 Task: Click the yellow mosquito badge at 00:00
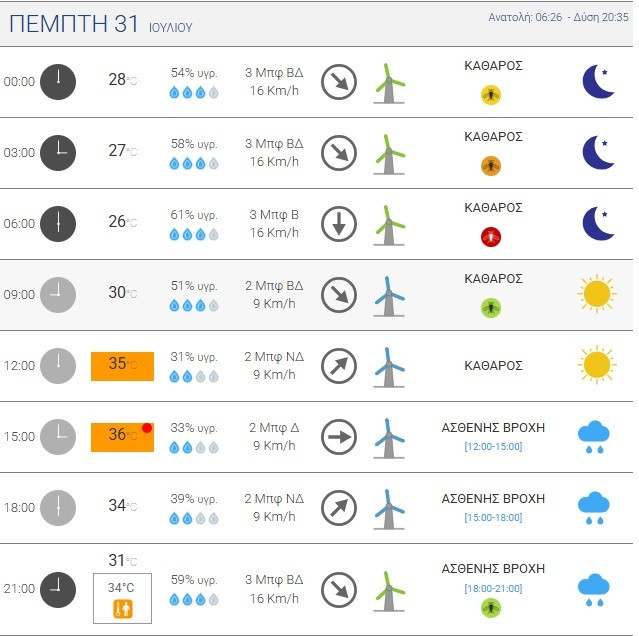(491, 95)
